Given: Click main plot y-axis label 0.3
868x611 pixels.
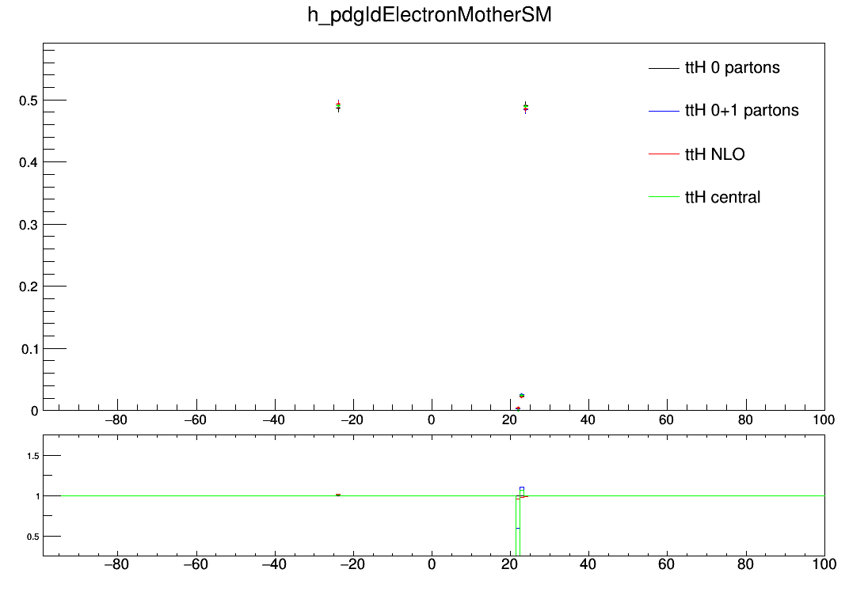Looking at the screenshot, I should [29, 225].
